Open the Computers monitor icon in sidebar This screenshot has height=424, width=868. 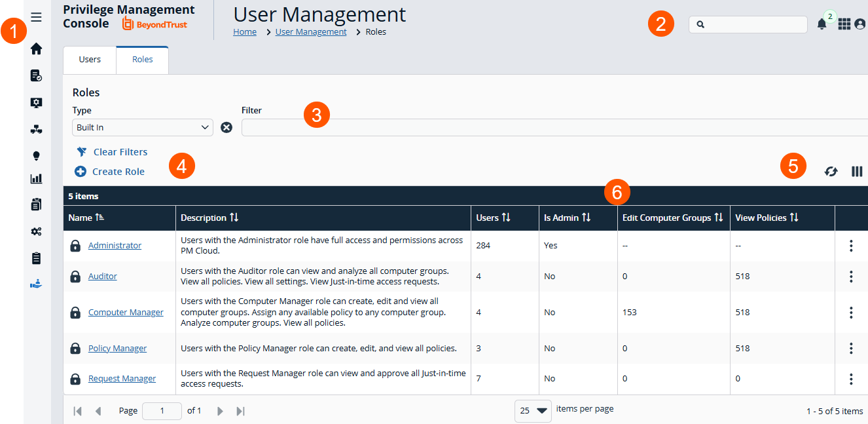pyautogui.click(x=36, y=102)
